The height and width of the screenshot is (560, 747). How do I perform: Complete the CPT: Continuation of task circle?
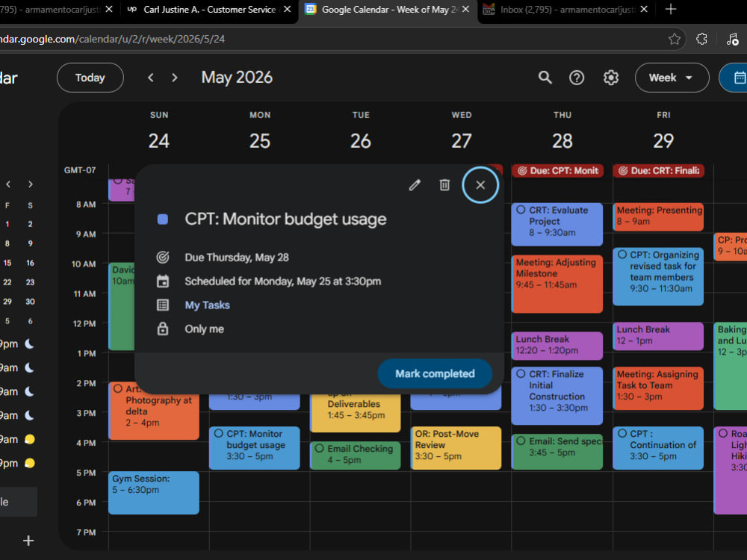pos(622,433)
